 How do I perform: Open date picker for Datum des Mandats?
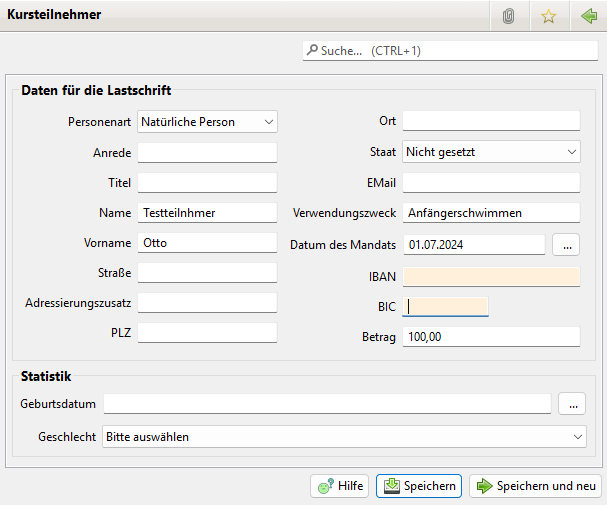click(x=566, y=244)
